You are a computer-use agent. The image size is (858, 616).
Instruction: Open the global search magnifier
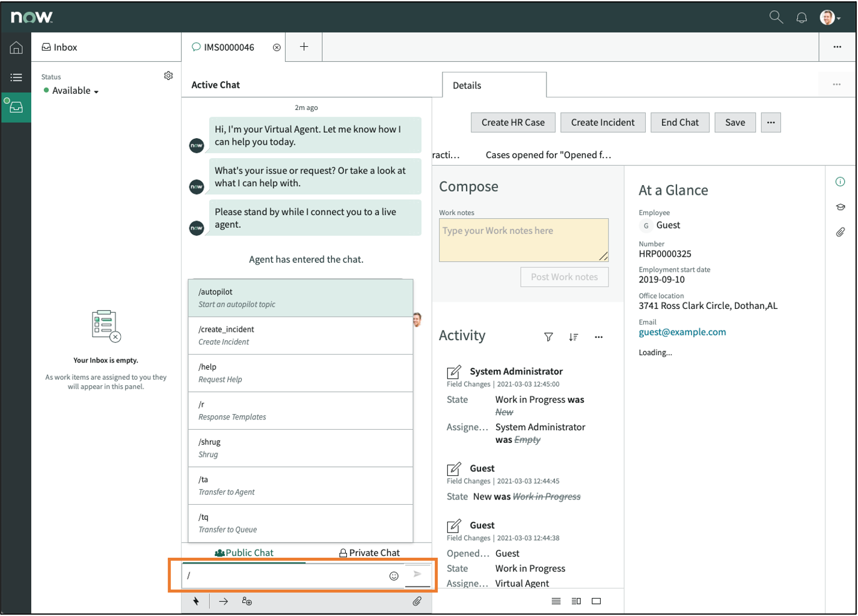click(x=776, y=17)
